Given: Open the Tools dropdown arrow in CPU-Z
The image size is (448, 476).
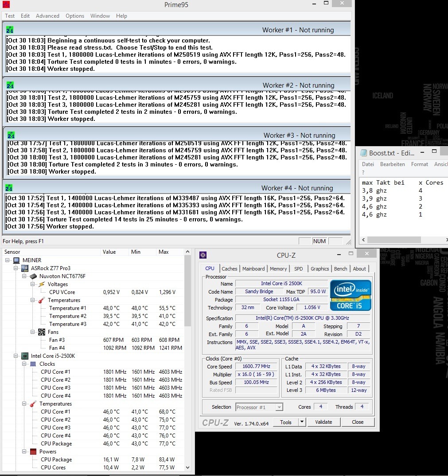Looking at the screenshot, I should pyautogui.click(x=302, y=422).
